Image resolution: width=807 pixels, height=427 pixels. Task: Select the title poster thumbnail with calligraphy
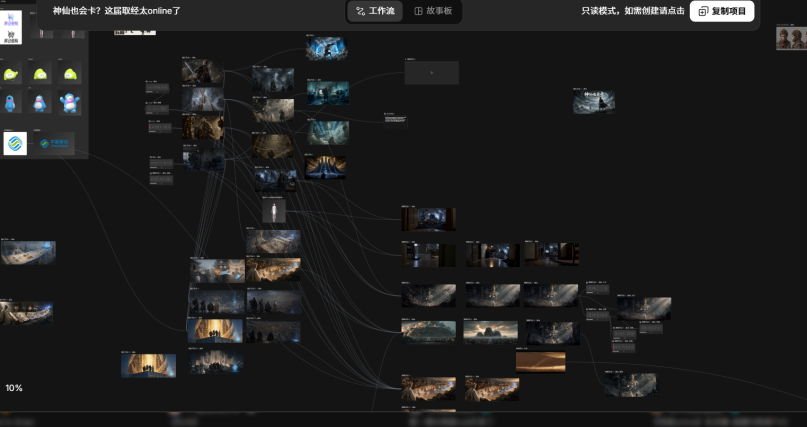click(x=593, y=102)
